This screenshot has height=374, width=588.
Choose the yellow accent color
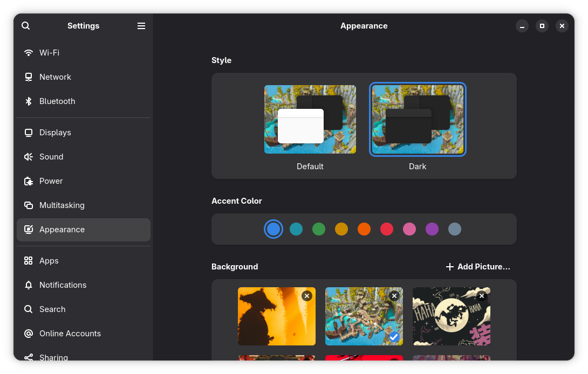[341, 229]
